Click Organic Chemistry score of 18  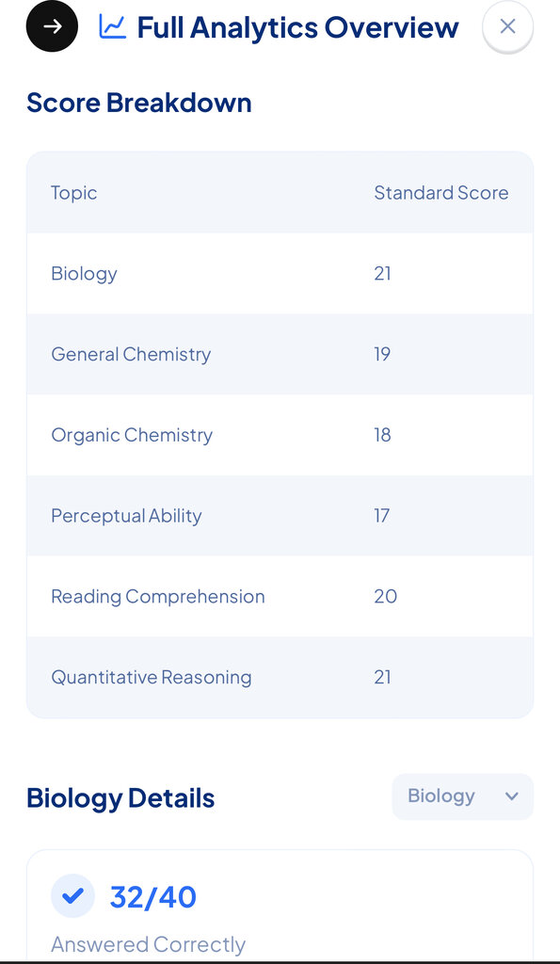coord(382,435)
